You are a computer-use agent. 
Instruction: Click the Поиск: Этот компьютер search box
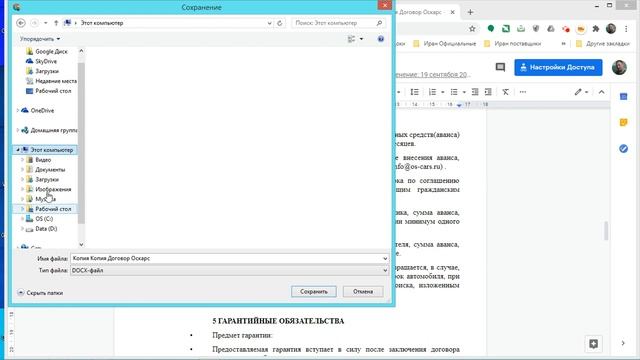pyautogui.click(x=338, y=23)
